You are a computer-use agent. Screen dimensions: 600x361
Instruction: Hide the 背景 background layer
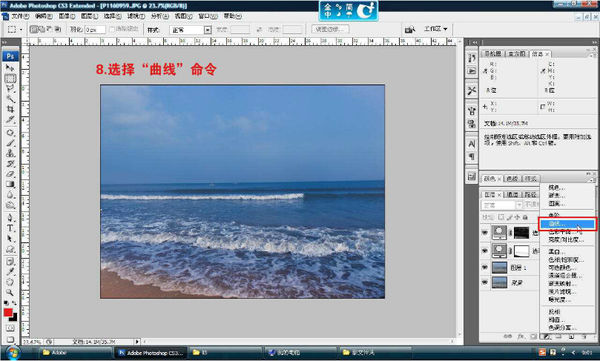(485, 283)
